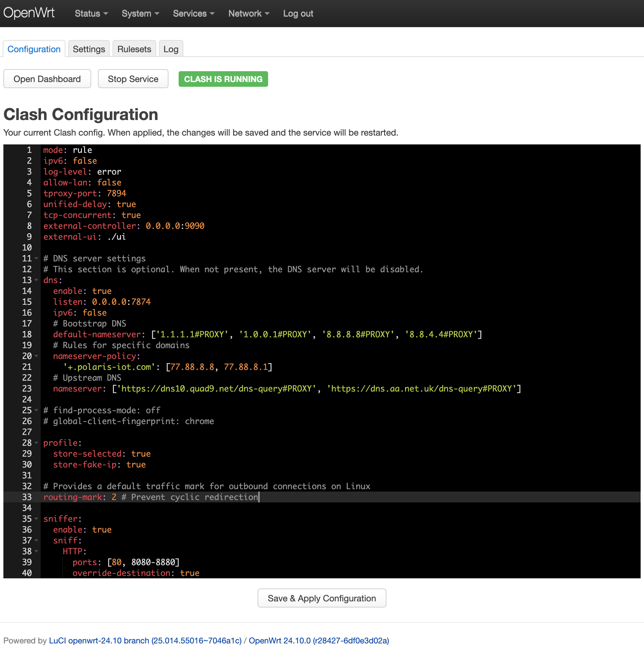
Task: Click line number 10 in the gutter
Action: [x=27, y=248]
